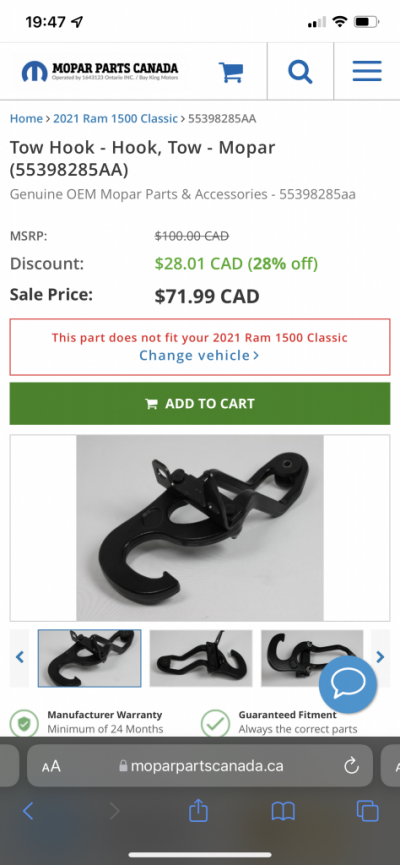Open the hamburger menu

click(367, 71)
